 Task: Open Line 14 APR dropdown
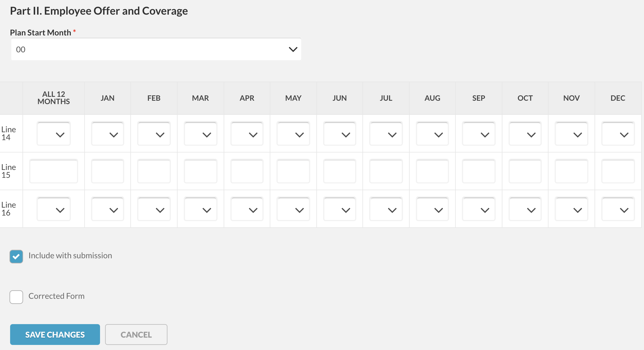247,133
